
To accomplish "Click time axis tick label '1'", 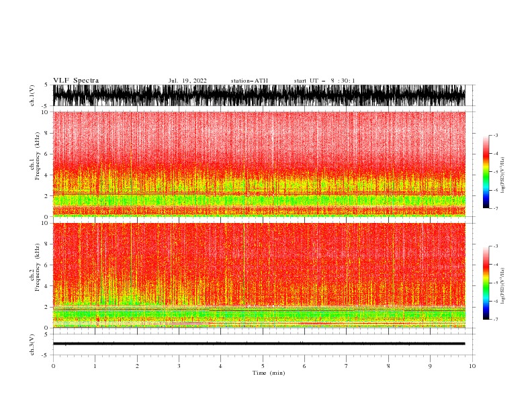I will tap(95, 366).
